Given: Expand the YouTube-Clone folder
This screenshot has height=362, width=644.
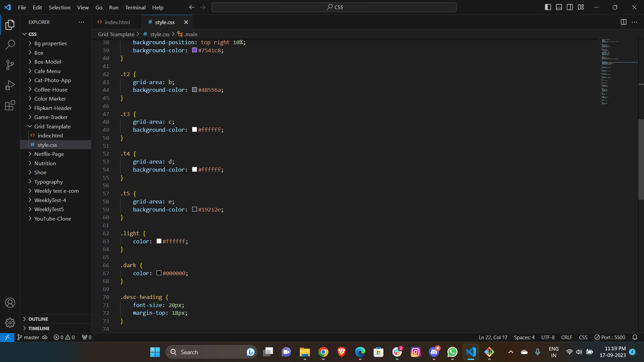Looking at the screenshot, I should [53, 218].
